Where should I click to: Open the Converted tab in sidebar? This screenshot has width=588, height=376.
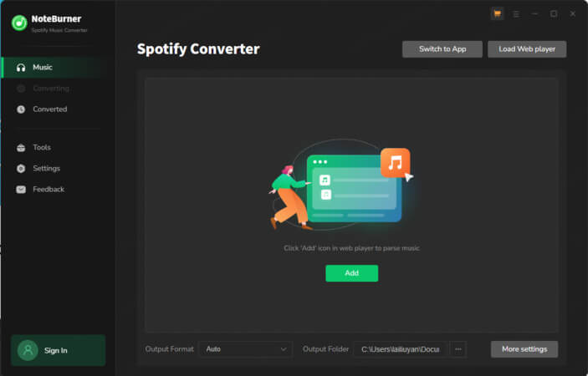pos(50,109)
